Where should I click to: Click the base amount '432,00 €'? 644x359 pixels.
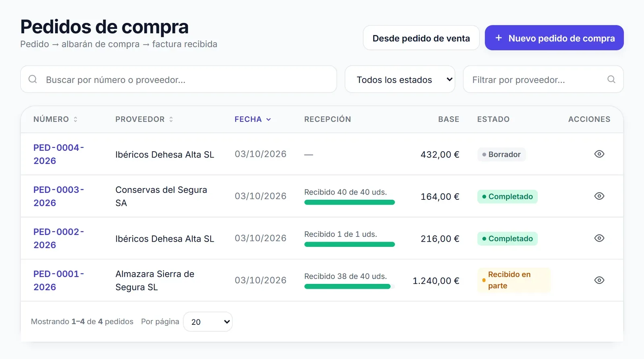[x=440, y=154]
